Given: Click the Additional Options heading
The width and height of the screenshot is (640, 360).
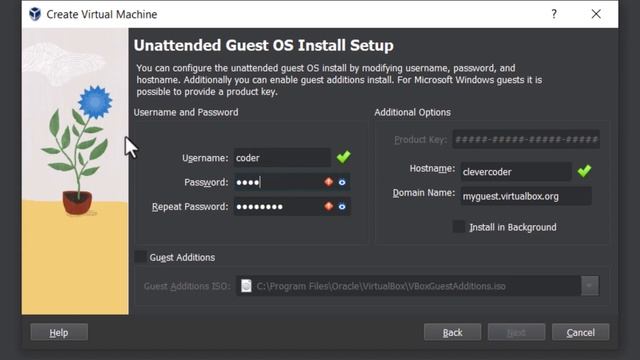Looking at the screenshot, I should coord(412,112).
